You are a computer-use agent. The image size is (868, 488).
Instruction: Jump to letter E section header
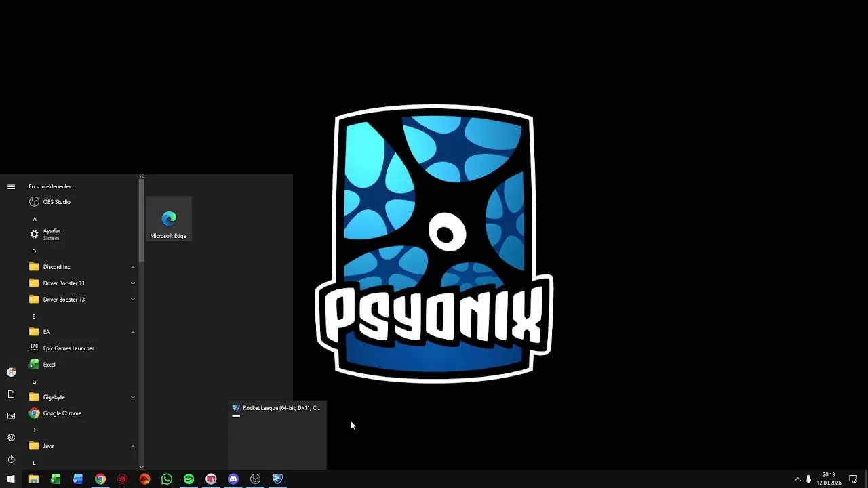coord(34,317)
